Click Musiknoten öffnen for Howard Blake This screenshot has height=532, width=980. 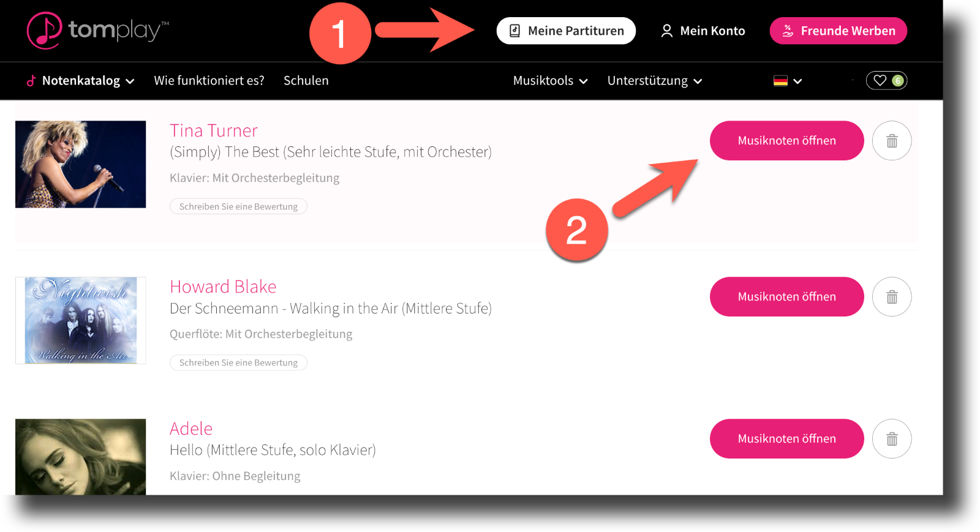click(x=786, y=297)
